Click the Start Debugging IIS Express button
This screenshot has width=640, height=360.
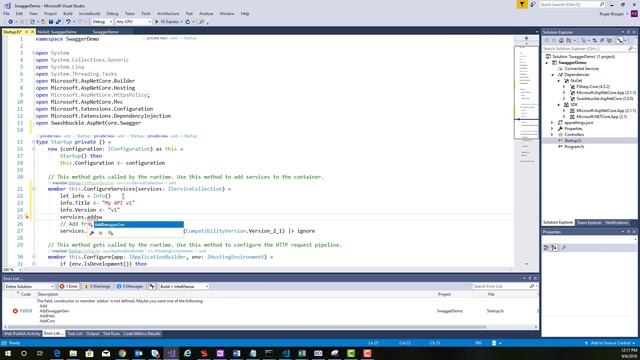click(x=168, y=22)
